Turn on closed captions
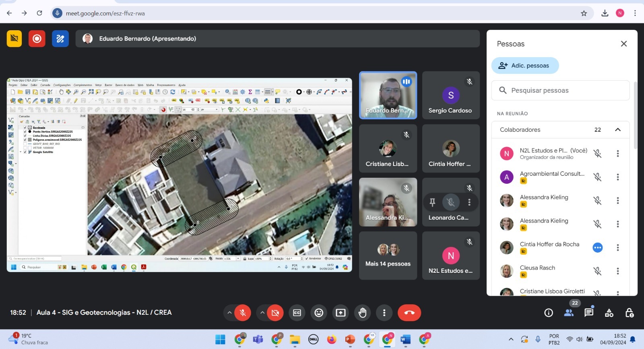 point(297,313)
